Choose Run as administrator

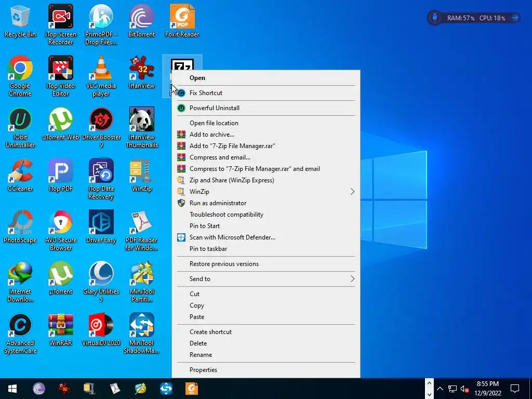pyautogui.click(x=265, y=203)
